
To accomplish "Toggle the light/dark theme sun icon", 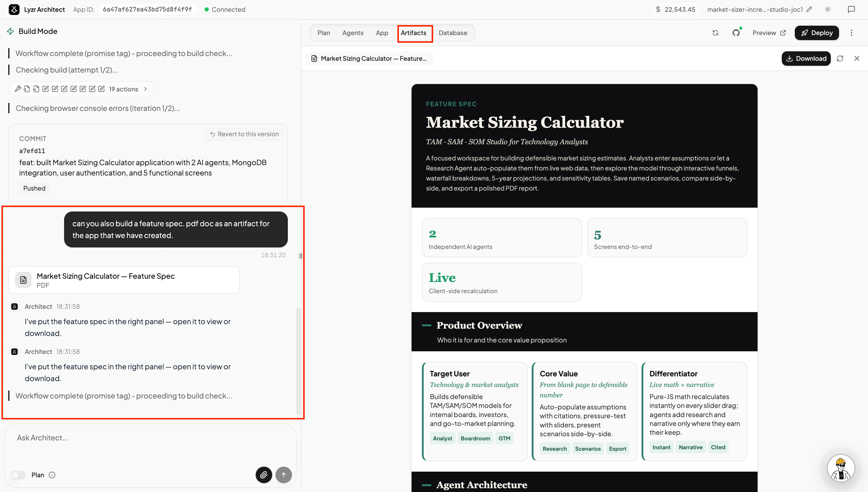I will [x=828, y=9].
